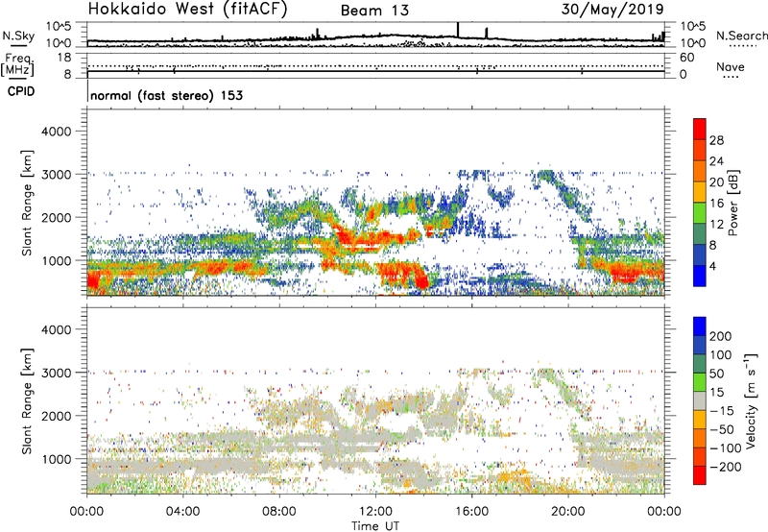Click the 'Velocity [m s-1]' colorbar label
768x532 pixels.
[x=751, y=400]
